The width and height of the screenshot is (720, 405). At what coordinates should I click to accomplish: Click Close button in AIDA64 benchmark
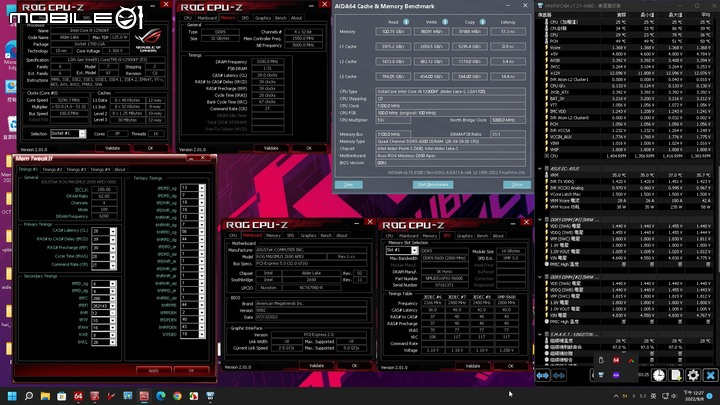(517, 185)
